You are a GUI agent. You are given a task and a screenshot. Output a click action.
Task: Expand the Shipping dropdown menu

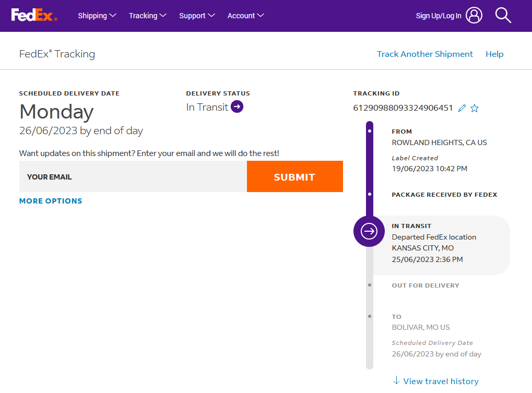click(x=97, y=16)
